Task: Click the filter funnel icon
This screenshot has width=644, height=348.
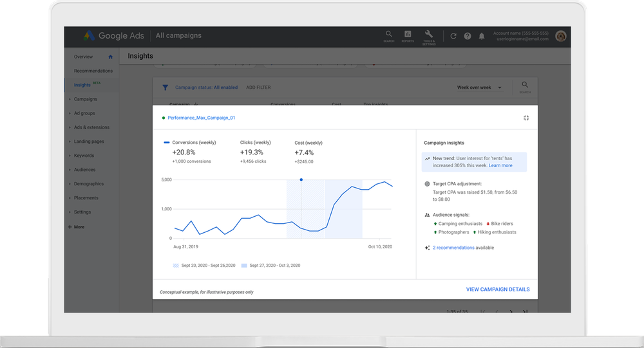Action: point(165,87)
